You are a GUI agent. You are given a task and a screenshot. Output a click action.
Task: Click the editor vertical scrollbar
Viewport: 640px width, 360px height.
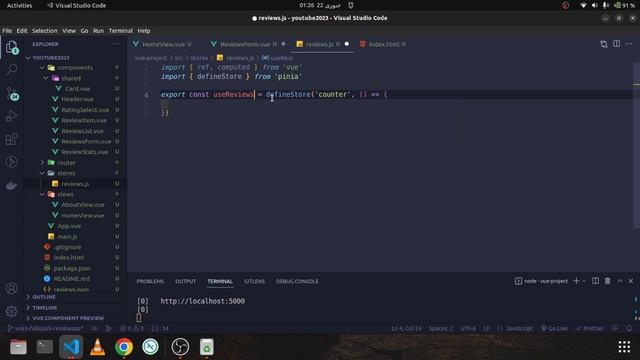[637, 146]
